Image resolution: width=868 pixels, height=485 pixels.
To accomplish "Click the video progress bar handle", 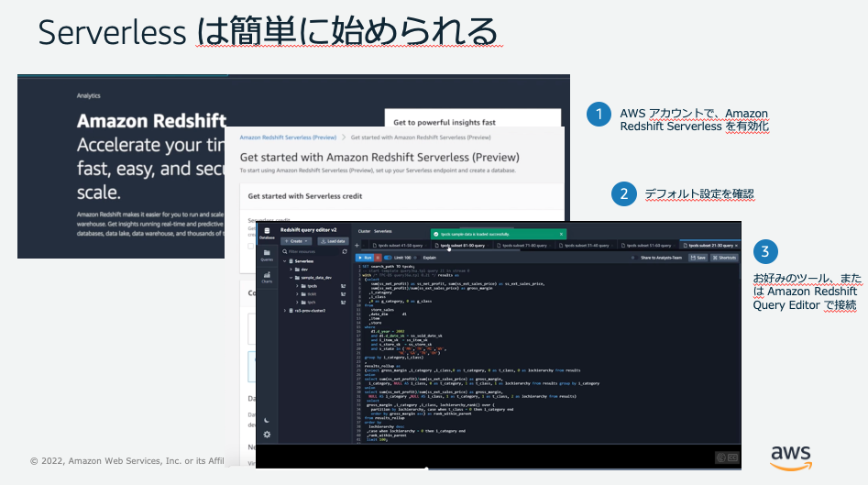I will point(426,468).
